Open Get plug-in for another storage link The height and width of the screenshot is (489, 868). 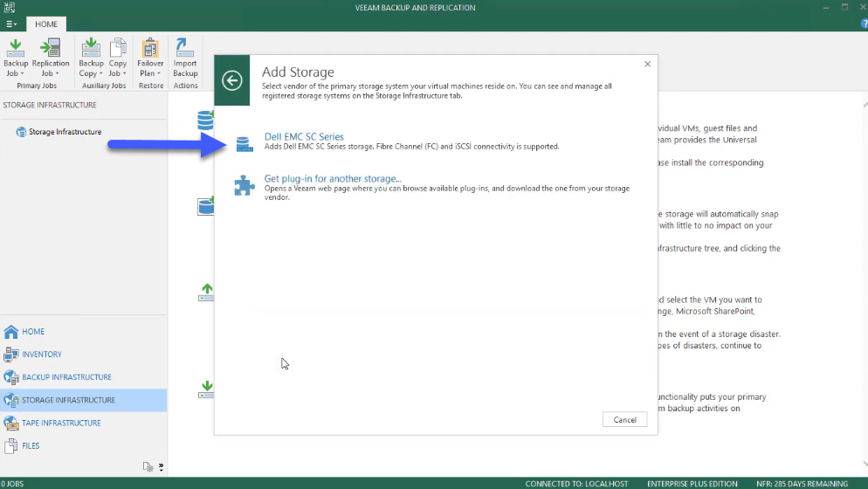333,178
